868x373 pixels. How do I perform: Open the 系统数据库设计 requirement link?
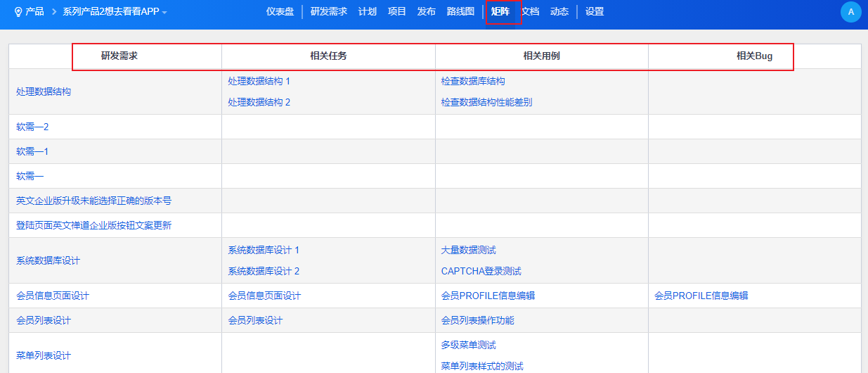(x=48, y=260)
